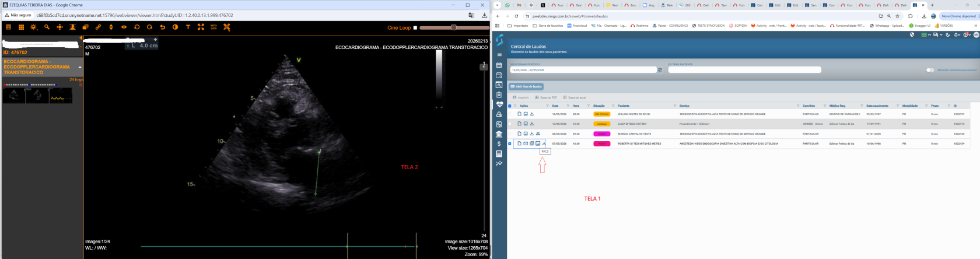Open the hamburger menu in Sisweb sidebar
This screenshot has width=980, height=259.
pos(499,55)
